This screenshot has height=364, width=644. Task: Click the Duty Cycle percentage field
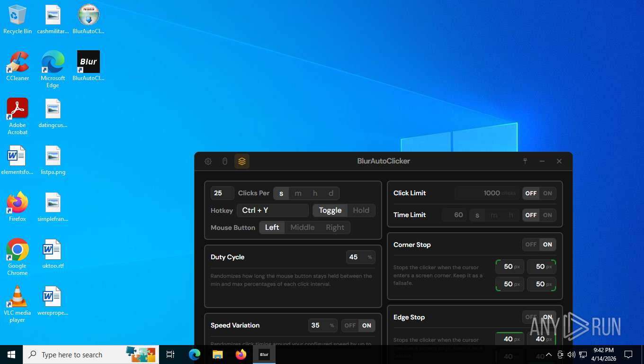[361, 257]
